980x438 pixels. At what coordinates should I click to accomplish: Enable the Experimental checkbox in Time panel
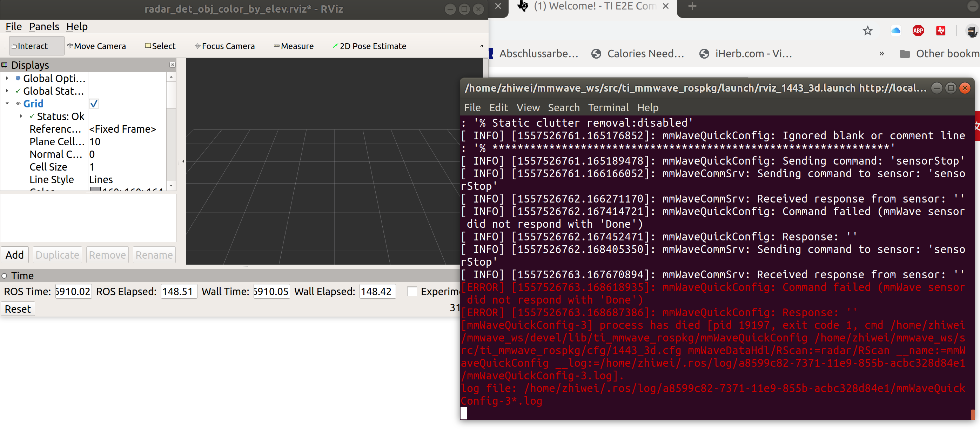(x=412, y=291)
